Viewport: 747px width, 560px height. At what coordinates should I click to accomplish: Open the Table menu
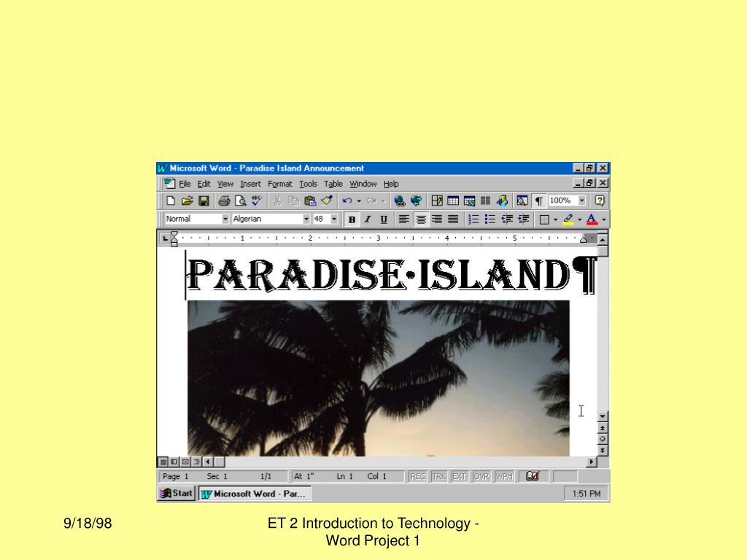click(x=333, y=184)
